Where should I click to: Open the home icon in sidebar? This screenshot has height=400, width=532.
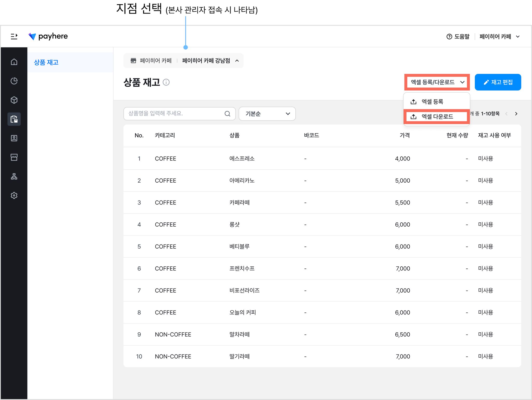point(14,62)
